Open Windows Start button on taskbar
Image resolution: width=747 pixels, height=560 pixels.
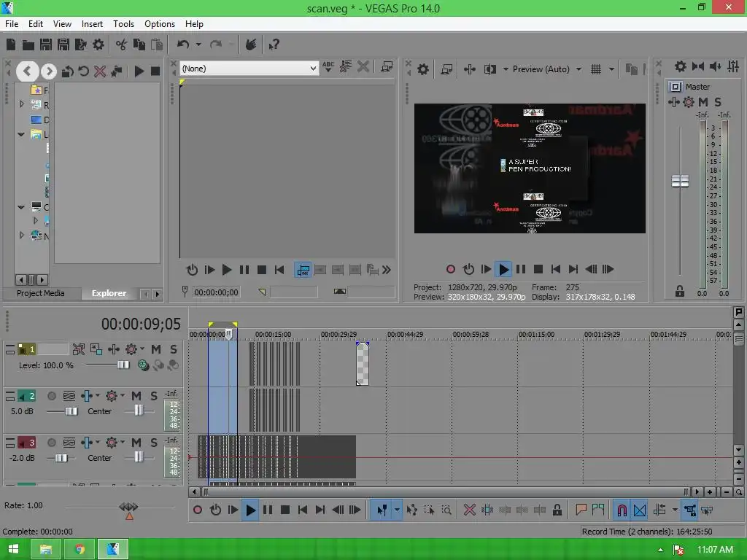pos(13,550)
